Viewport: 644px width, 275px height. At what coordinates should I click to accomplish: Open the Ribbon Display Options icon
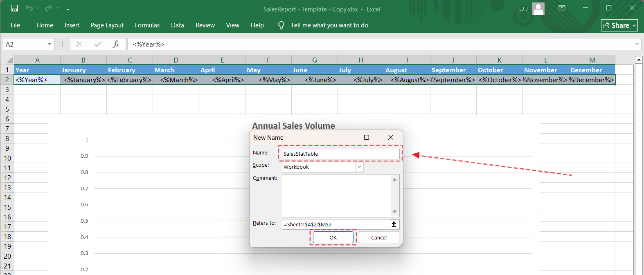click(562, 8)
